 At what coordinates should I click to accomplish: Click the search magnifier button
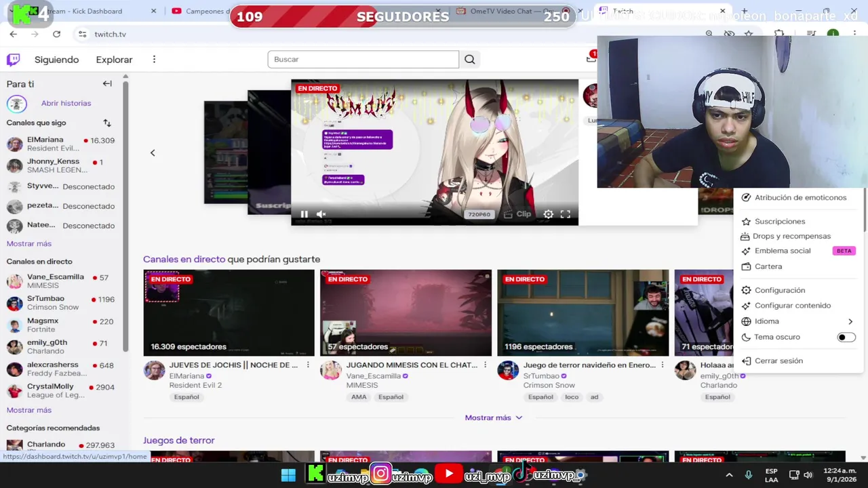pyautogui.click(x=469, y=60)
